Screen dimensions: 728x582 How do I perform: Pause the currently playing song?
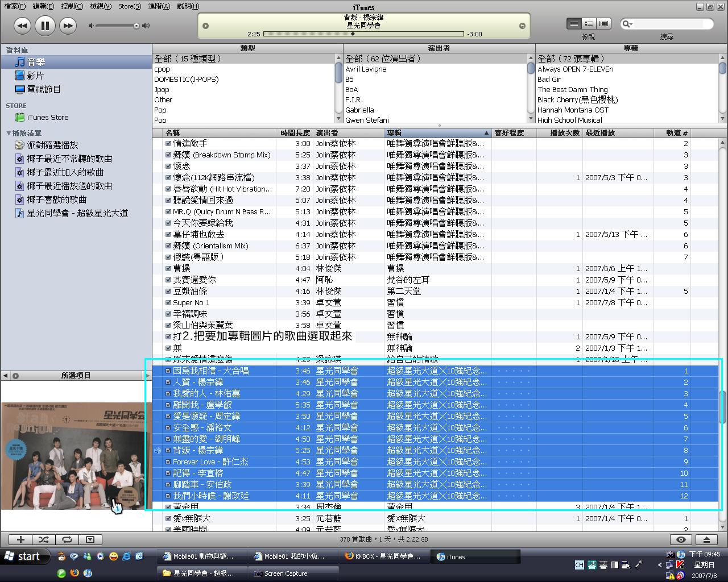tap(45, 25)
